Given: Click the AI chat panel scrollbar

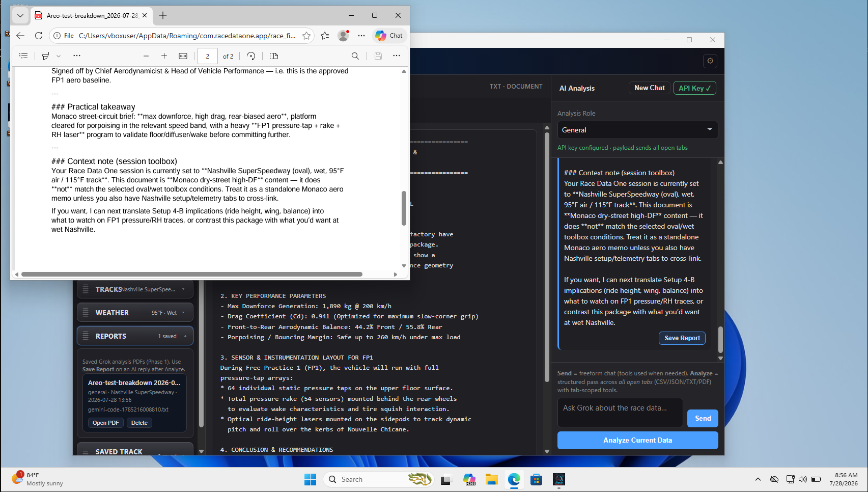Looking at the screenshot, I should point(720,340).
